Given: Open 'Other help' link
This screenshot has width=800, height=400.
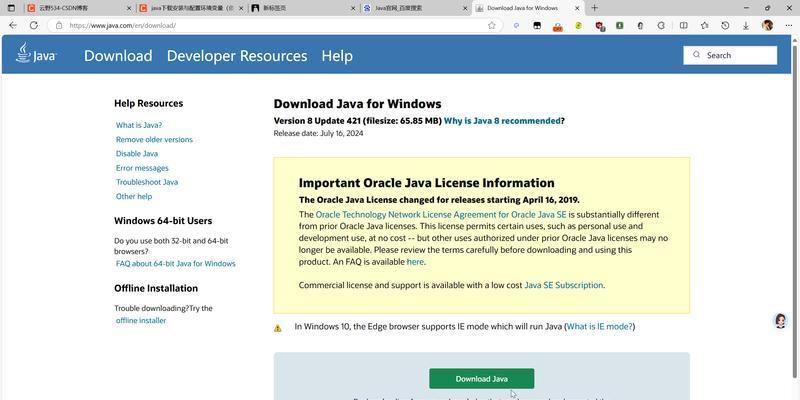Looking at the screenshot, I should 134,196.
